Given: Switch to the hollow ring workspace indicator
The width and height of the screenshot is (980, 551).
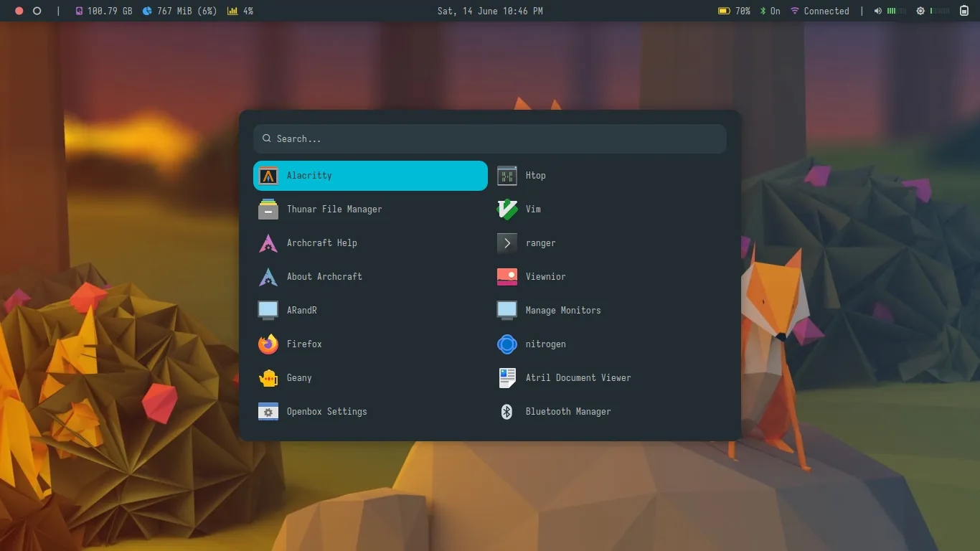Looking at the screenshot, I should (37, 11).
